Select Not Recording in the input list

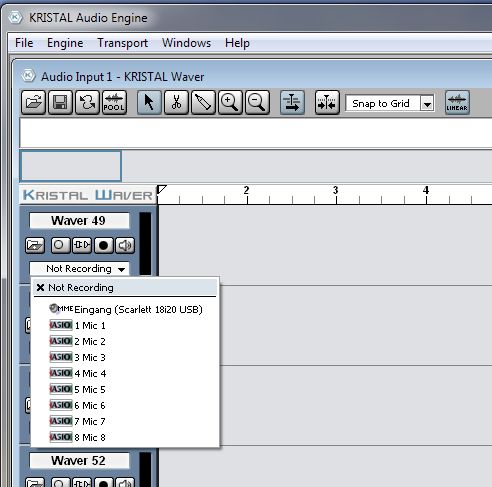[125, 287]
